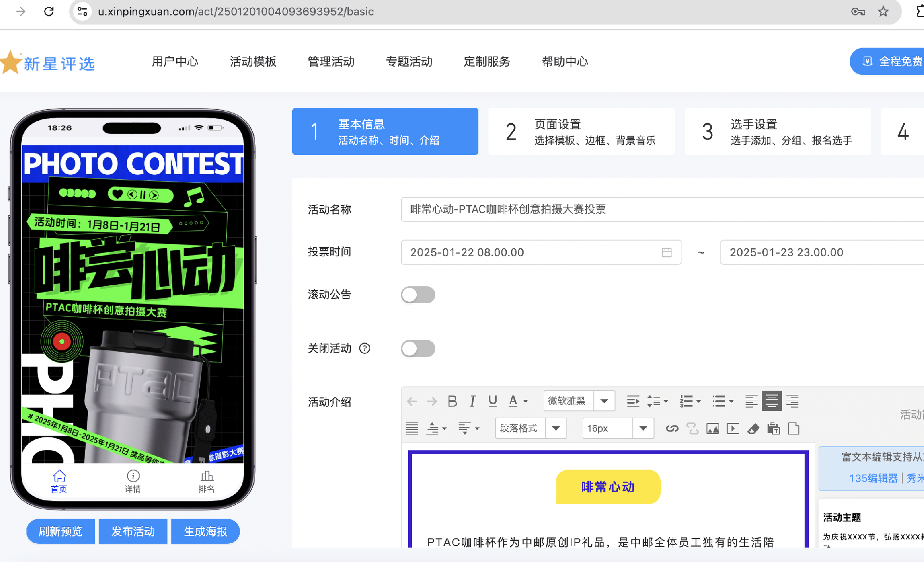Align text left in editor
The image size is (924, 562).
[x=751, y=401]
